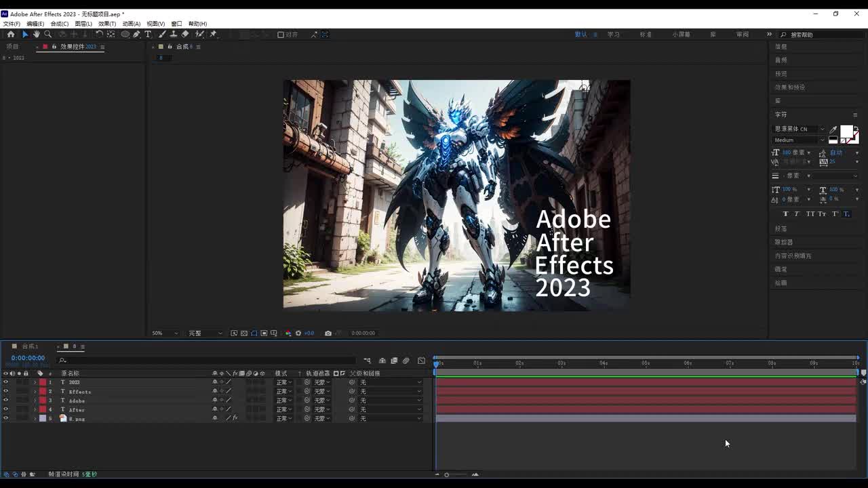Select the Zoom magnifier tool
This screenshot has height=488, width=868.
[47, 34]
